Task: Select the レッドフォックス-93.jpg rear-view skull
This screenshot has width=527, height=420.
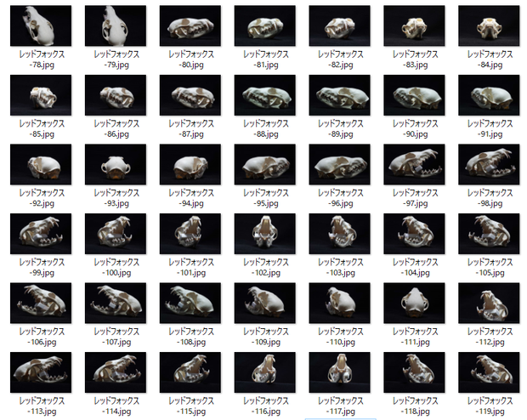Action: point(116,164)
